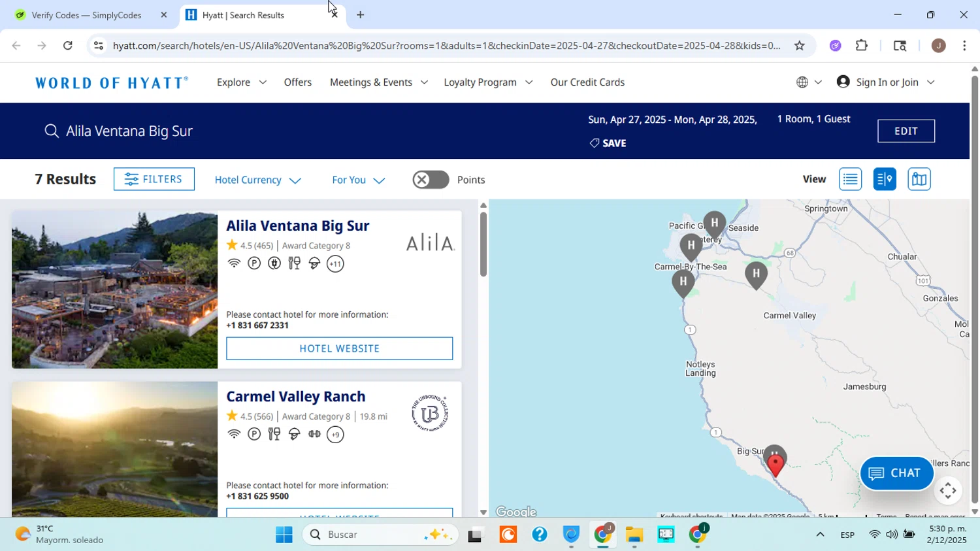Bookmark this page with the star icon
The image size is (980, 551).
click(x=799, y=46)
